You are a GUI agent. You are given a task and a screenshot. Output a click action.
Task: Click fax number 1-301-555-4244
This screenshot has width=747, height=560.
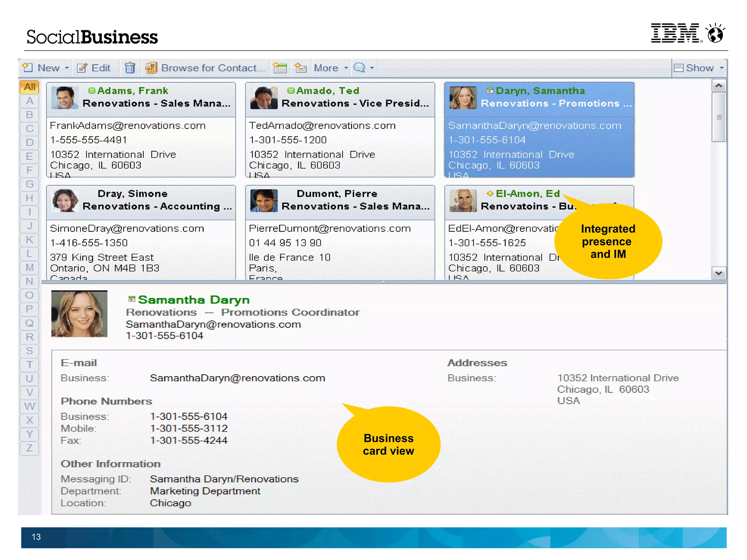coord(189,440)
